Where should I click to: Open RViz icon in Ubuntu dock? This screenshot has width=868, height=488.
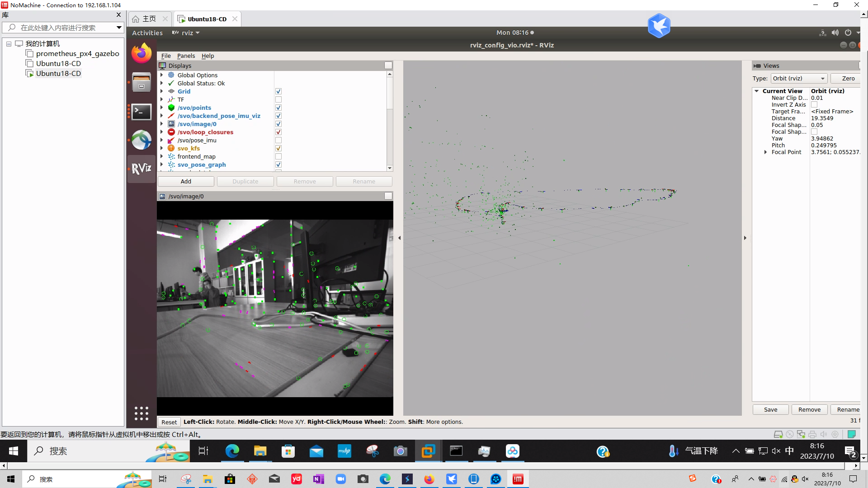click(x=142, y=169)
